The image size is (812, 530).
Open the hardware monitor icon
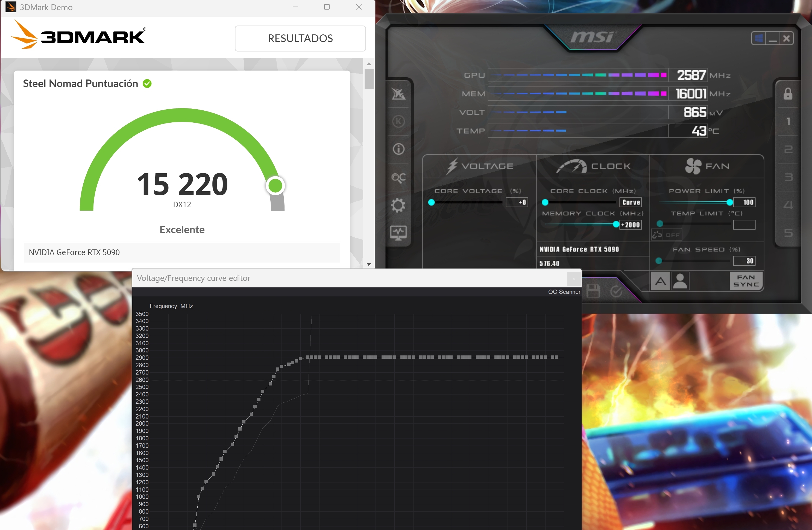[x=398, y=233]
